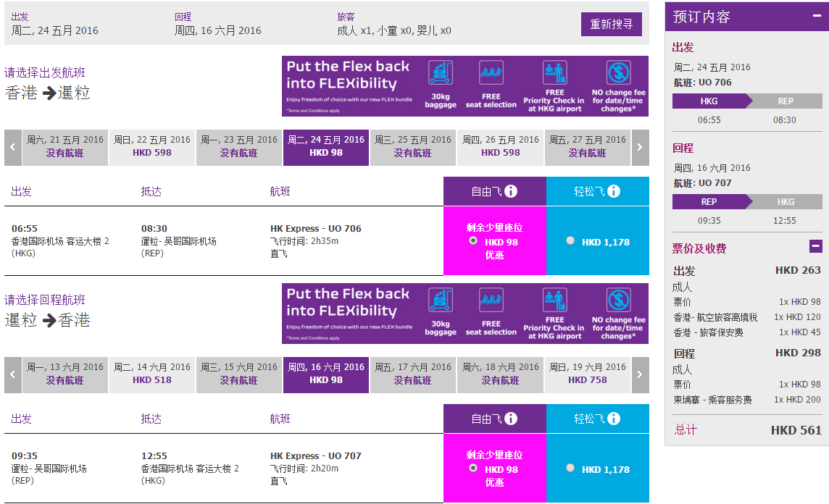Choose return date 周二 14 六月 HKD 518

click(151, 374)
